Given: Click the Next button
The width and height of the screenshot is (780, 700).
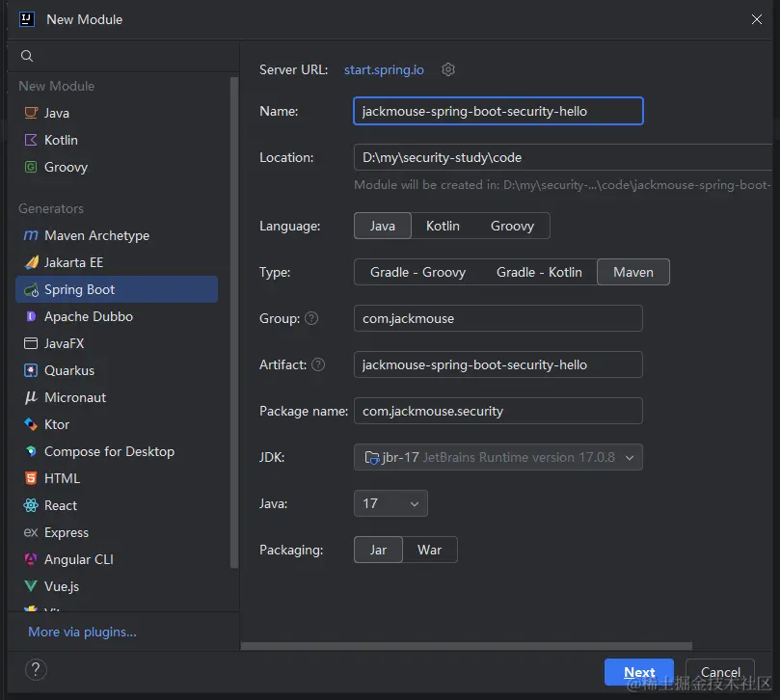Looking at the screenshot, I should pos(639,672).
